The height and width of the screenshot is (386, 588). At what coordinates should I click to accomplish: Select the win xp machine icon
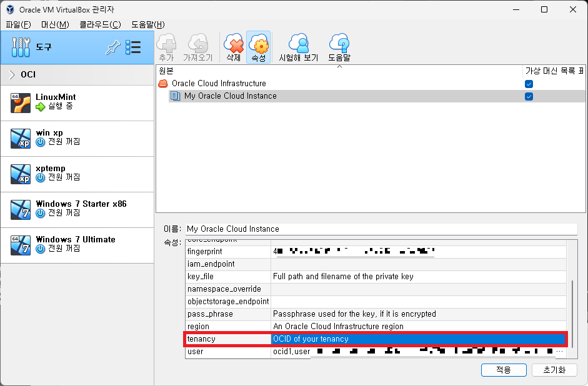[x=21, y=139]
